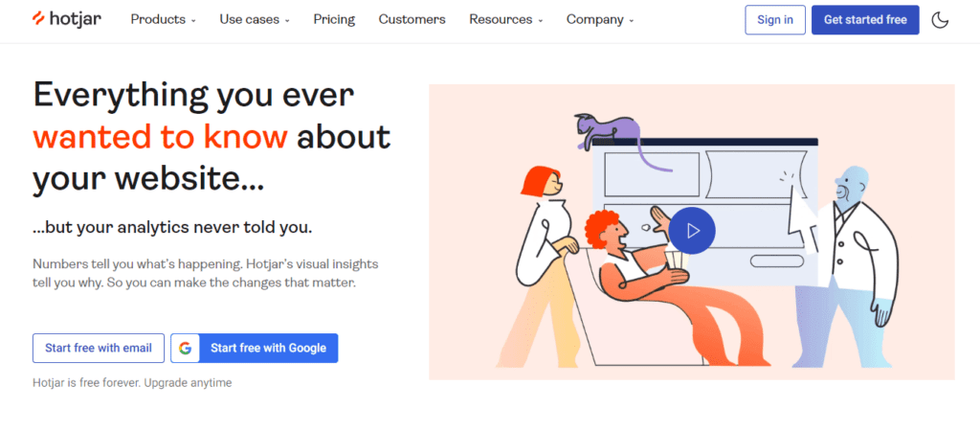Choose Start free with email
980x431 pixels.
[x=98, y=348]
